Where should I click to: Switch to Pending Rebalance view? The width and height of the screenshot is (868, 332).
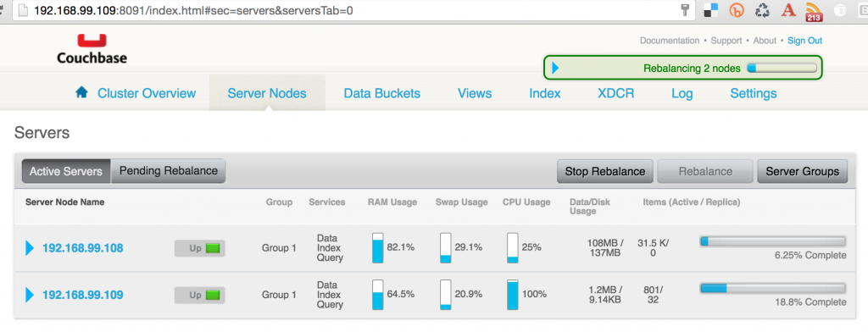coord(169,171)
